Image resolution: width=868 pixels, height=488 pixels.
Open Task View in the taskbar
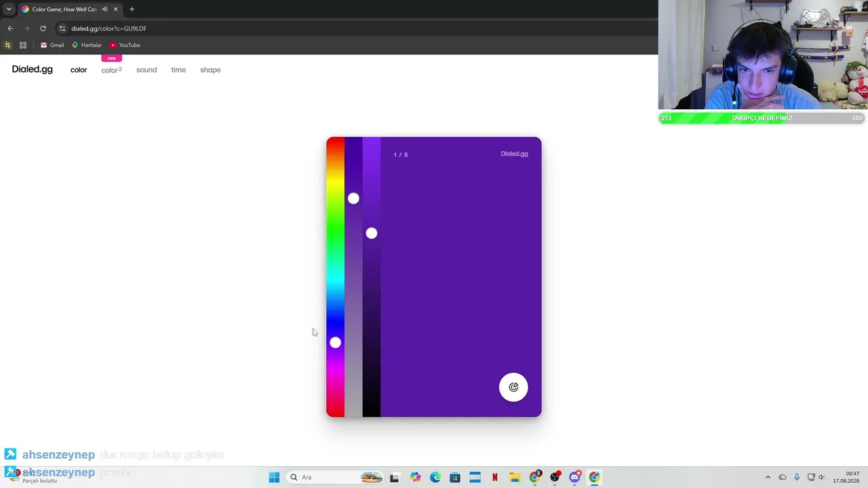point(395,477)
